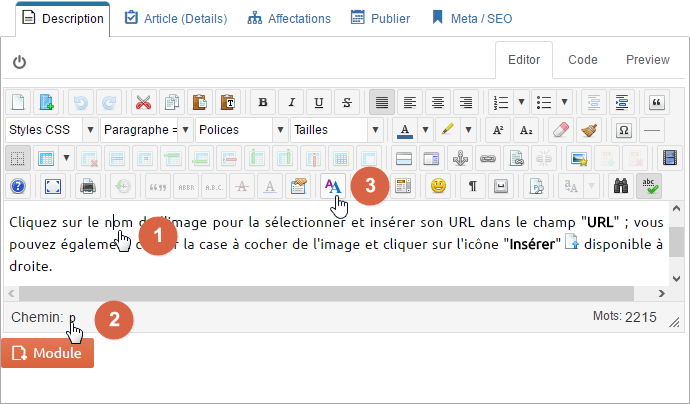
Task: Open the Affectations tab
Action: tap(289, 18)
